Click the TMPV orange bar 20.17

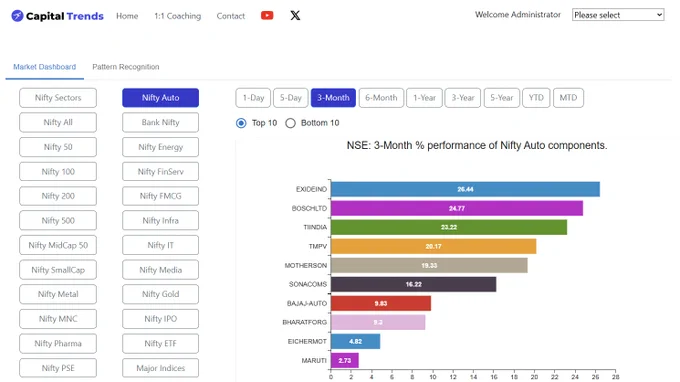tap(433, 246)
